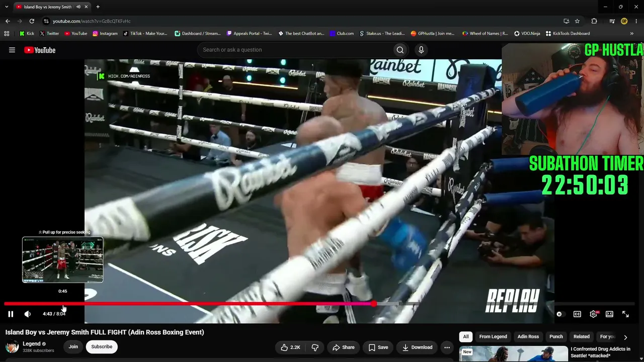
Task: Start voice search with the microphone
Action: [421, 50]
